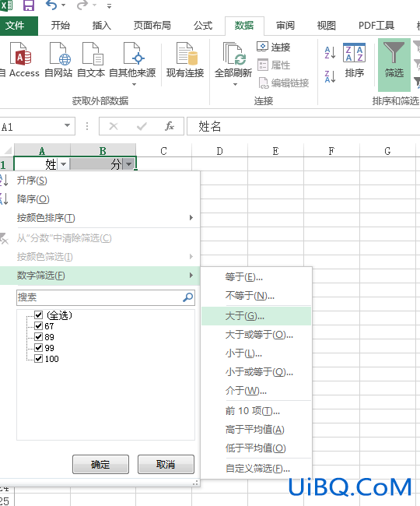Toggle the 筛选 filter funnel button
This screenshot has height=506, width=420.
click(394, 65)
